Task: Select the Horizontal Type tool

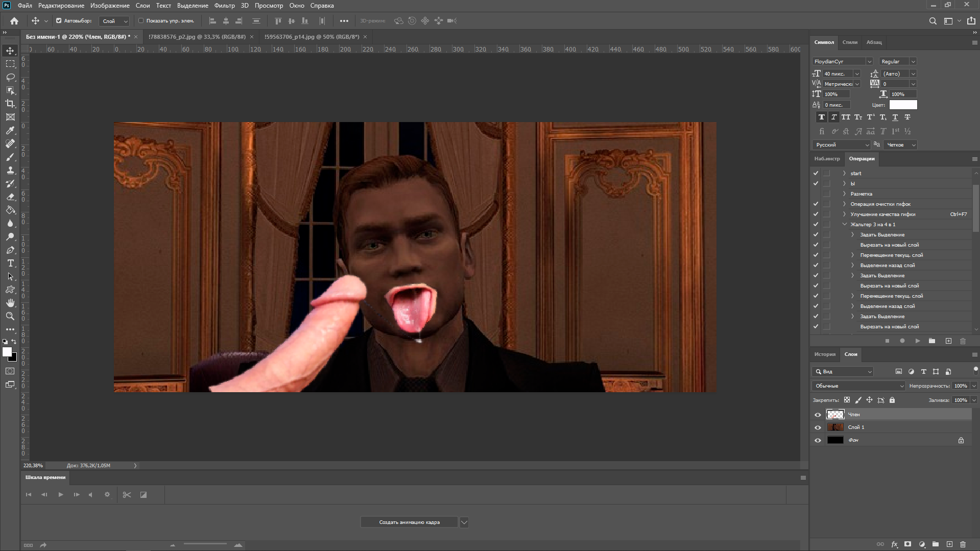Action: [10, 263]
